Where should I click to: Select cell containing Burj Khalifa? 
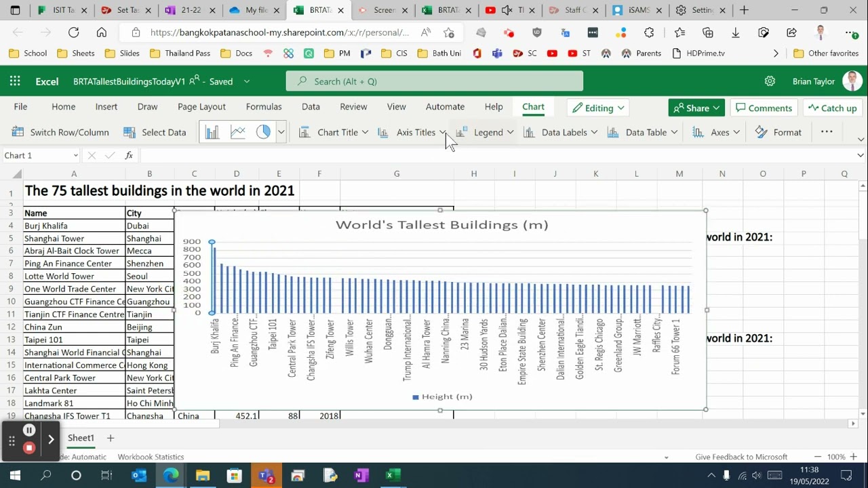(x=74, y=226)
